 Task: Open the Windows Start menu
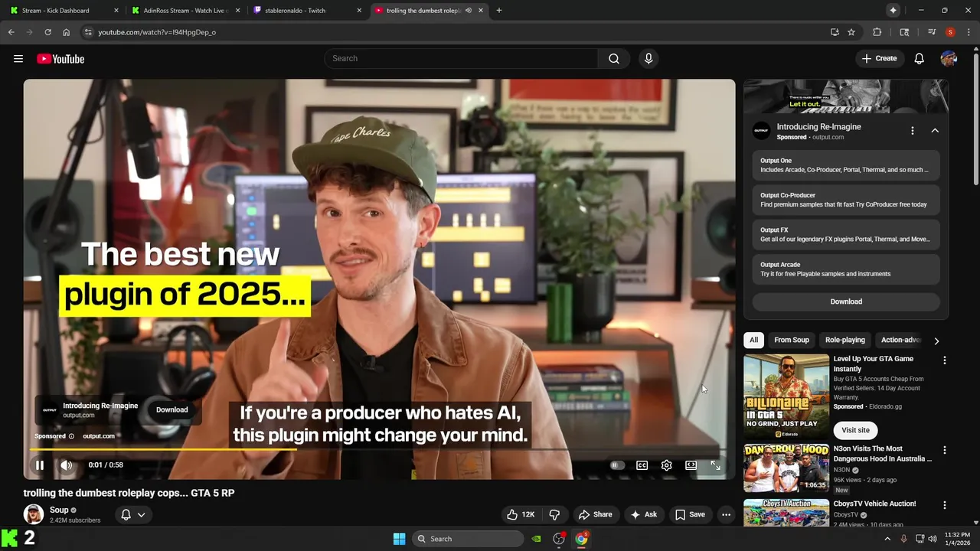399,539
